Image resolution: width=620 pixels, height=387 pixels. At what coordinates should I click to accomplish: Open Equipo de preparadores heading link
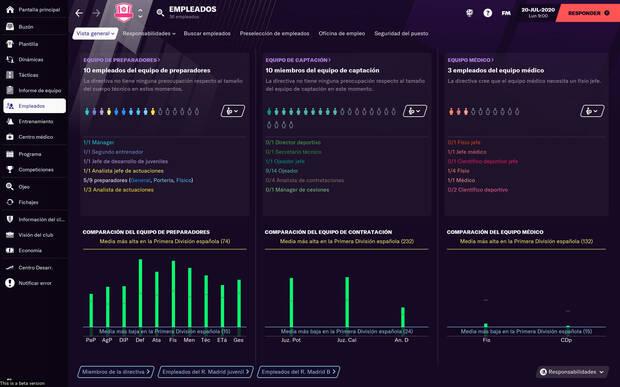point(122,60)
